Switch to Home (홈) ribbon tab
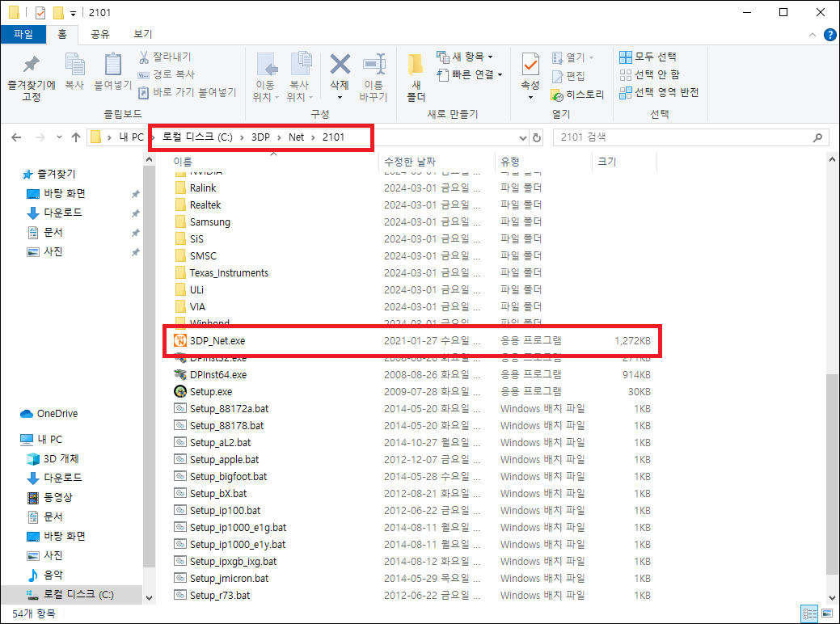840x624 pixels. coord(62,34)
